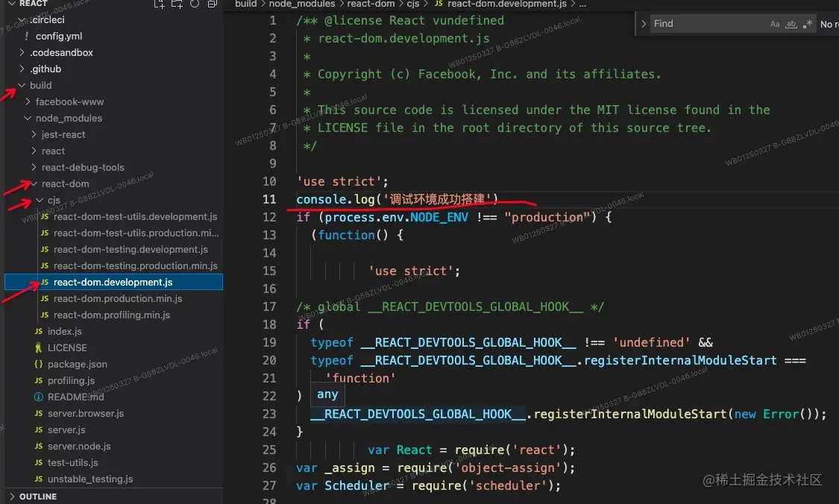Screen dimensions: 839x504
Task: Refresh the Explorer file tree
Action: (195, 4)
